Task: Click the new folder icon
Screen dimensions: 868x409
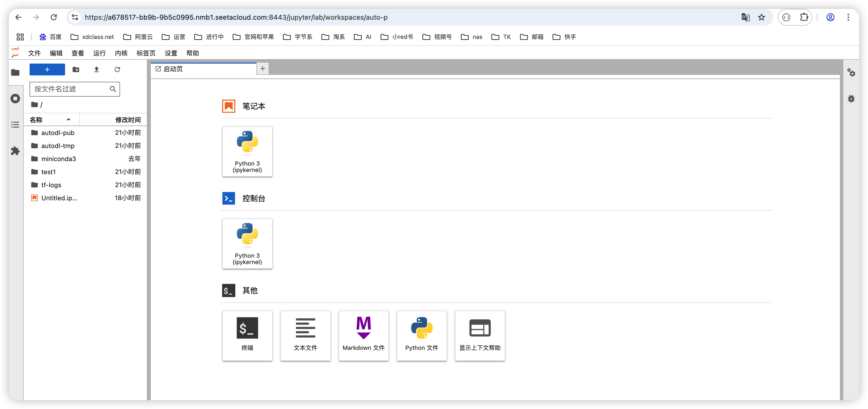Action: point(76,69)
